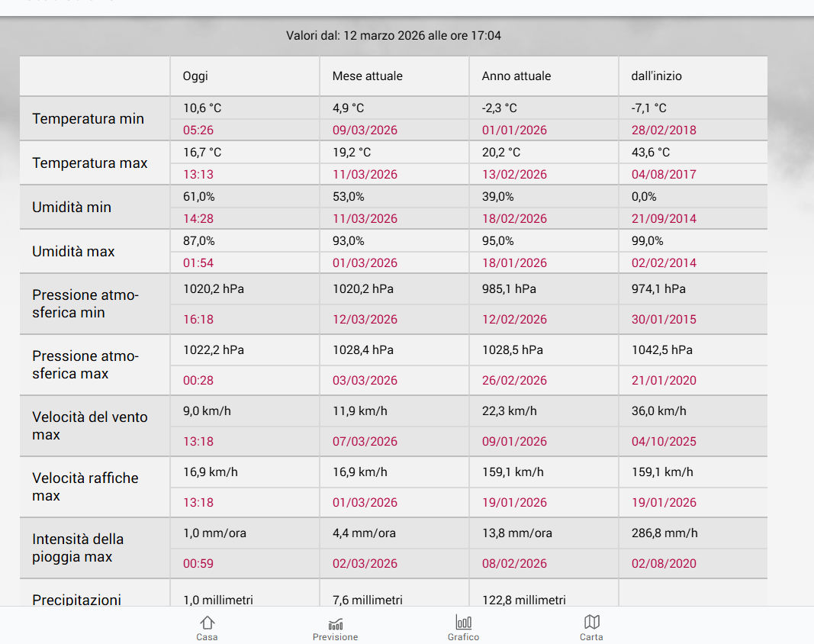The image size is (814, 644).
Task: Go to the Casa home icon
Action: pos(207,623)
